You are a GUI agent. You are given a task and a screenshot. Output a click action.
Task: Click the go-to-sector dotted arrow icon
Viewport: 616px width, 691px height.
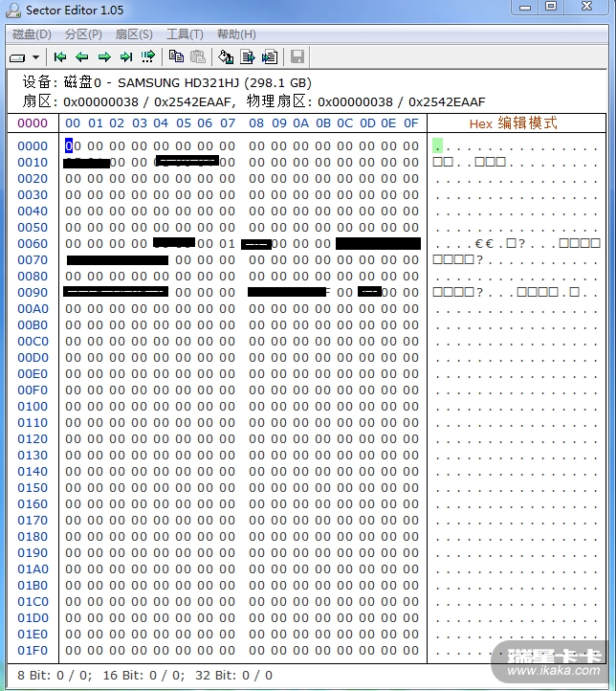pos(148,56)
